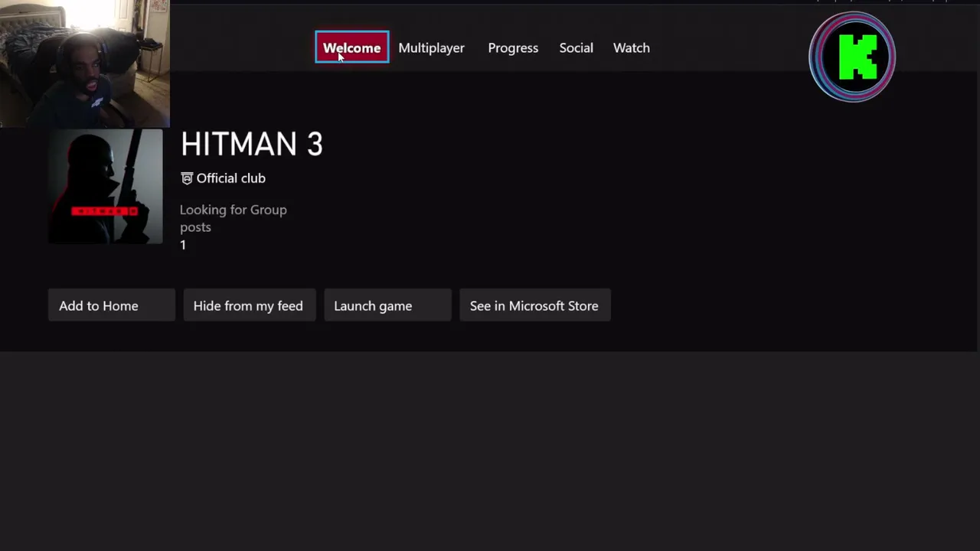Click the Looking for Group posts label
Viewport: 980px width, 551px height.
(x=234, y=218)
